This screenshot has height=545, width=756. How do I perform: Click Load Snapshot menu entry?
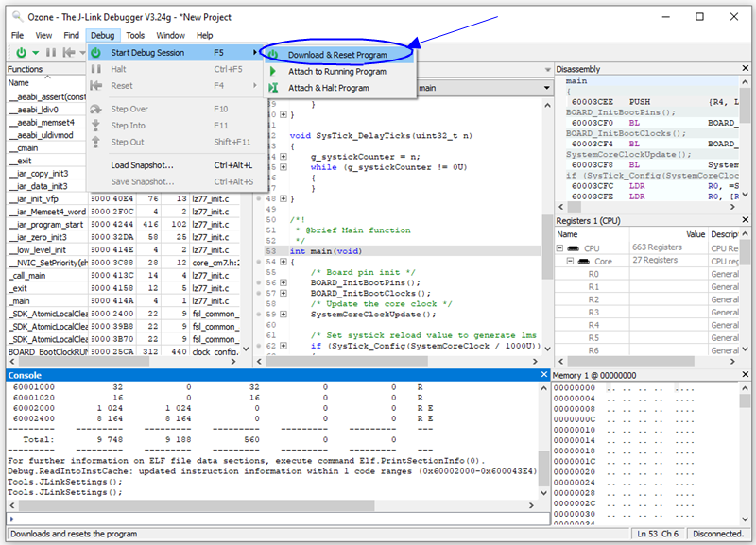pos(142,165)
